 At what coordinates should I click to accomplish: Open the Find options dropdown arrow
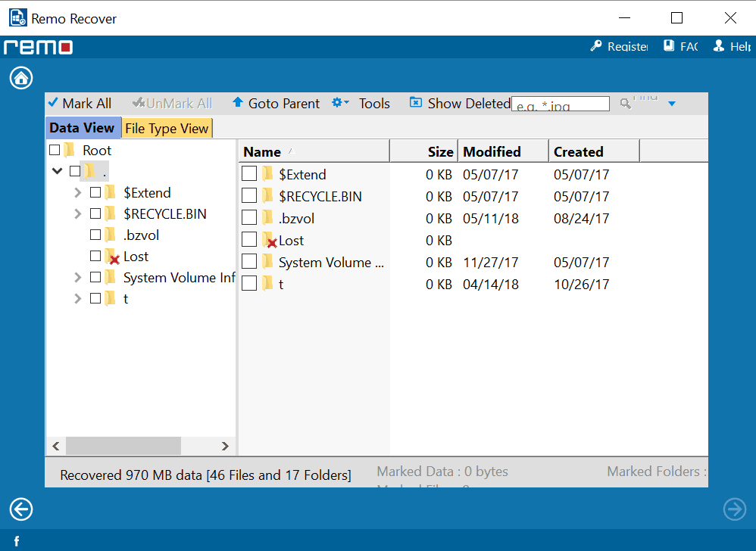point(672,104)
